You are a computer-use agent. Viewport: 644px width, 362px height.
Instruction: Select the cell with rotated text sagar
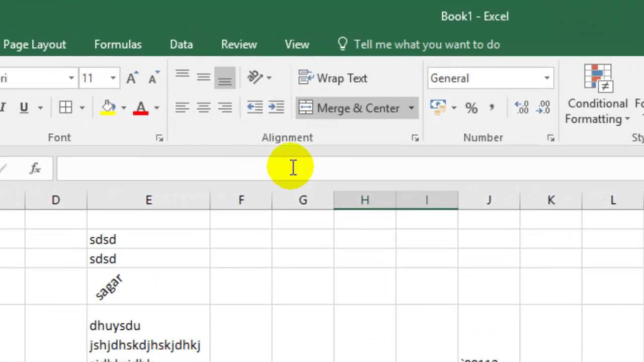coord(148,286)
